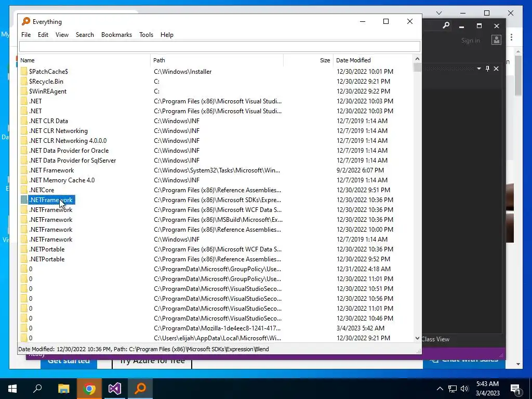532x399 pixels.
Task: Click the folder icon of .NET Framework
Action: point(24,170)
